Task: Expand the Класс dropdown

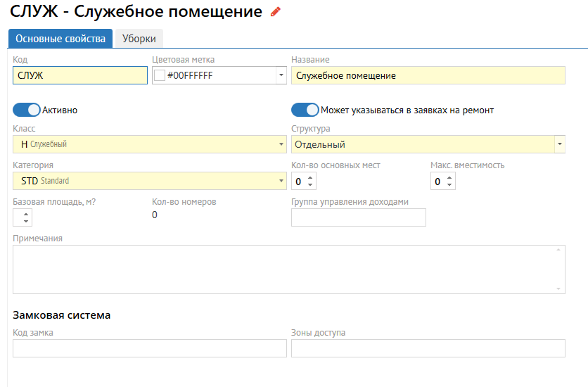Action: coord(281,145)
